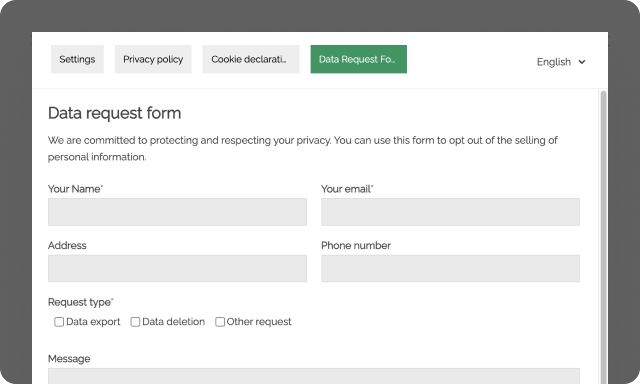Switch to the Privacy policy tab
Image resolution: width=641 pixels, height=384 pixels.
pyautogui.click(x=153, y=59)
